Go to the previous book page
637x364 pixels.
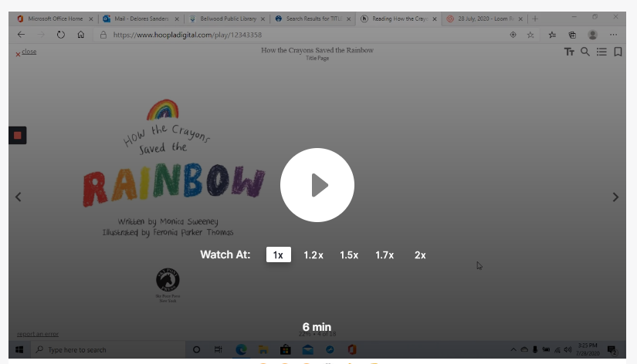click(19, 197)
